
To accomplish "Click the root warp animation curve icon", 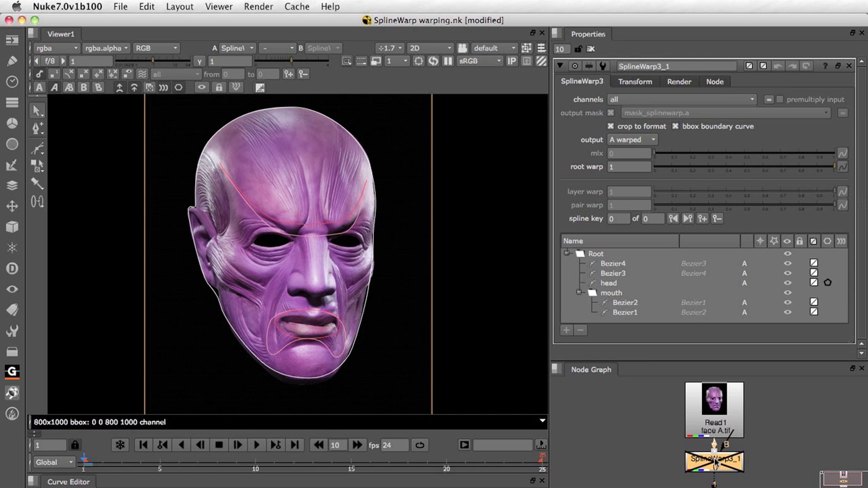I will (x=843, y=167).
